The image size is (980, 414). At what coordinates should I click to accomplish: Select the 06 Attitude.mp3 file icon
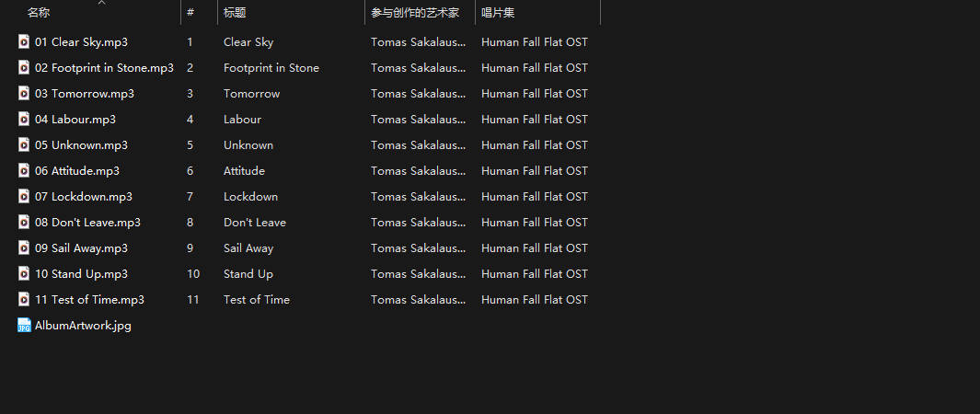[25, 170]
